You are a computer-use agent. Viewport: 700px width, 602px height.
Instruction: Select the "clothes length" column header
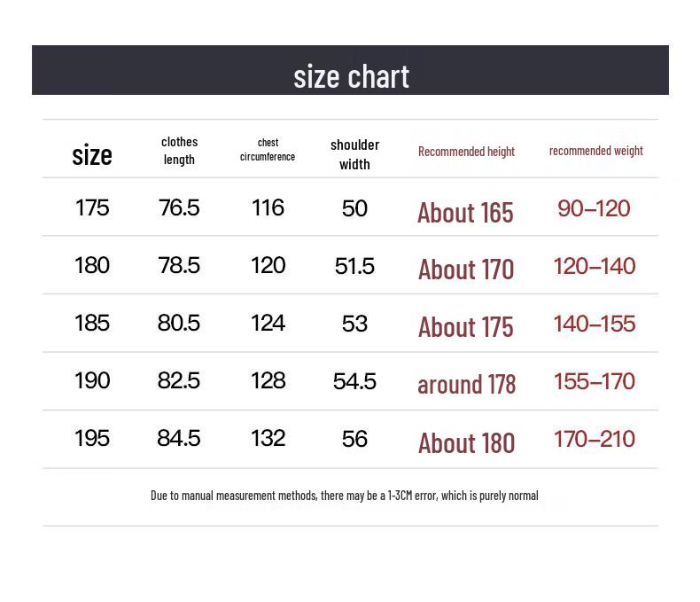[x=179, y=151]
